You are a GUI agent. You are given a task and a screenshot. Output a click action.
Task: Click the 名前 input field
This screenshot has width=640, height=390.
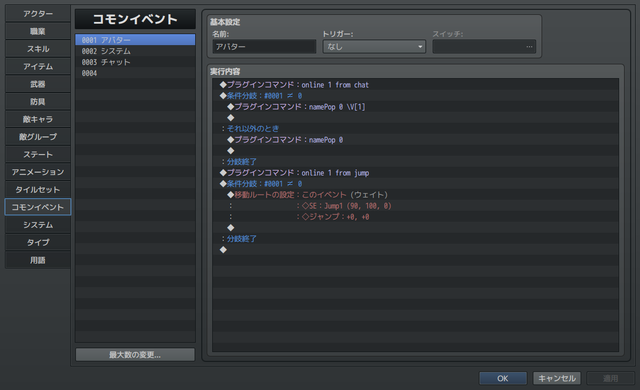coord(264,47)
